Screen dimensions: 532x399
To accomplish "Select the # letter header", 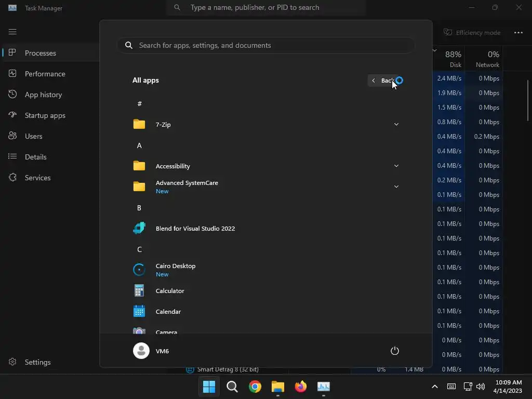I will point(139,104).
